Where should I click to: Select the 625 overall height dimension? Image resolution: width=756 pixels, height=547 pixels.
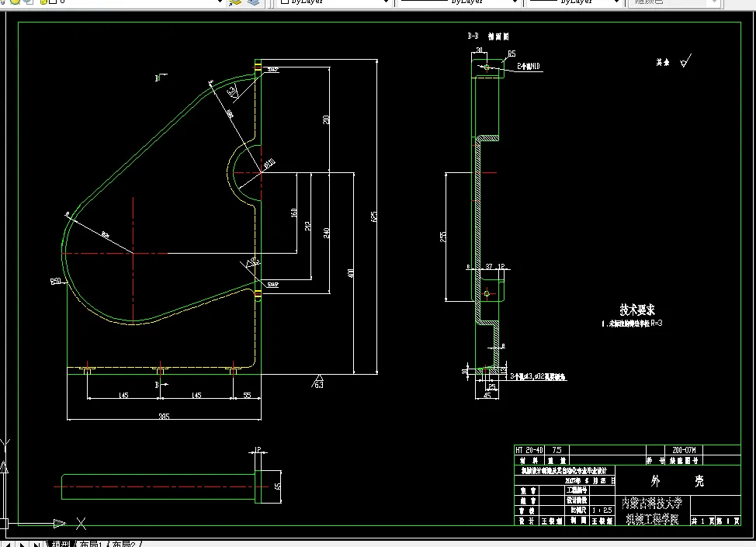[373, 216]
